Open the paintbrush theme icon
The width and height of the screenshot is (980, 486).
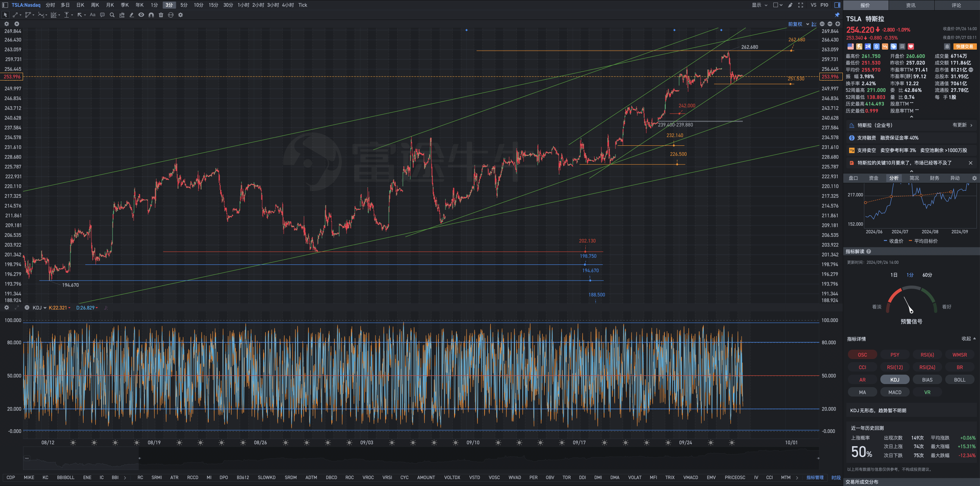tap(790, 5)
